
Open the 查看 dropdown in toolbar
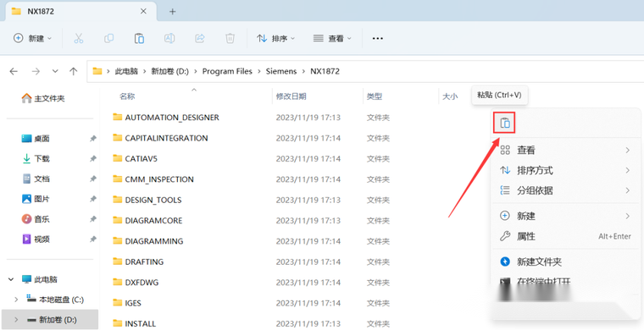point(333,38)
